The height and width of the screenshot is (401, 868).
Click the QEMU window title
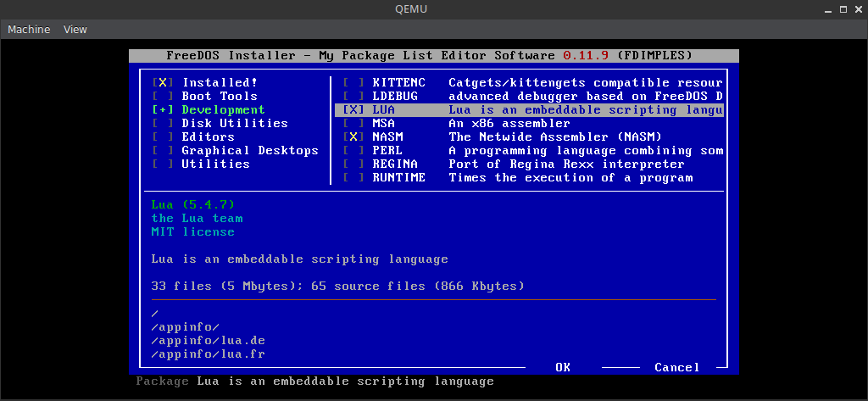click(x=411, y=9)
